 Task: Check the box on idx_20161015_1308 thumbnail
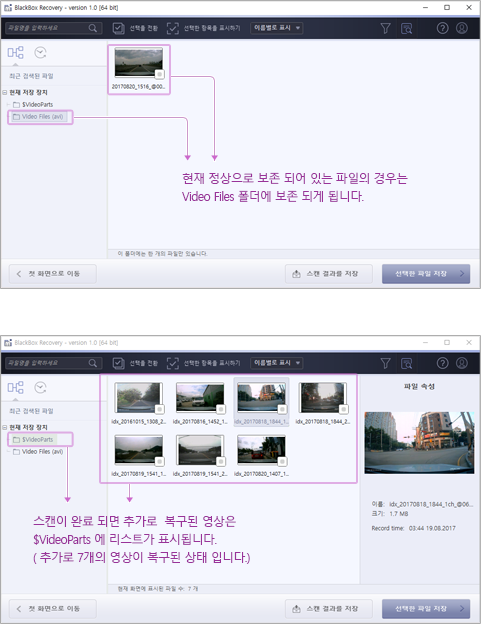pyautogui.click(x=159, y=409)
